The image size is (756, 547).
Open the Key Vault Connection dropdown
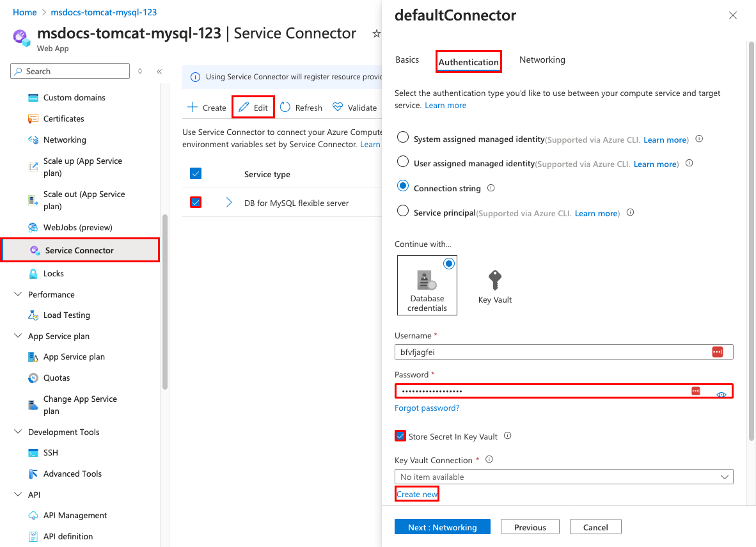(x=723, y=477)
